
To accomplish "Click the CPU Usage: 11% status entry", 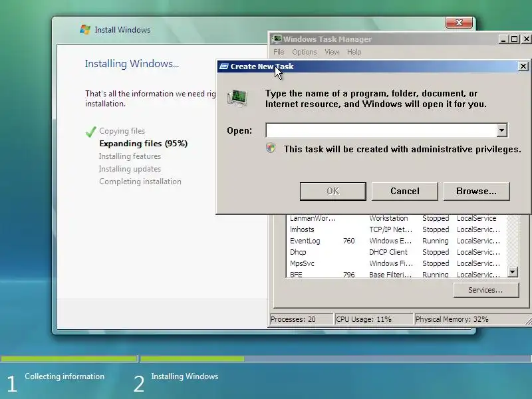I will pos(374,319).
